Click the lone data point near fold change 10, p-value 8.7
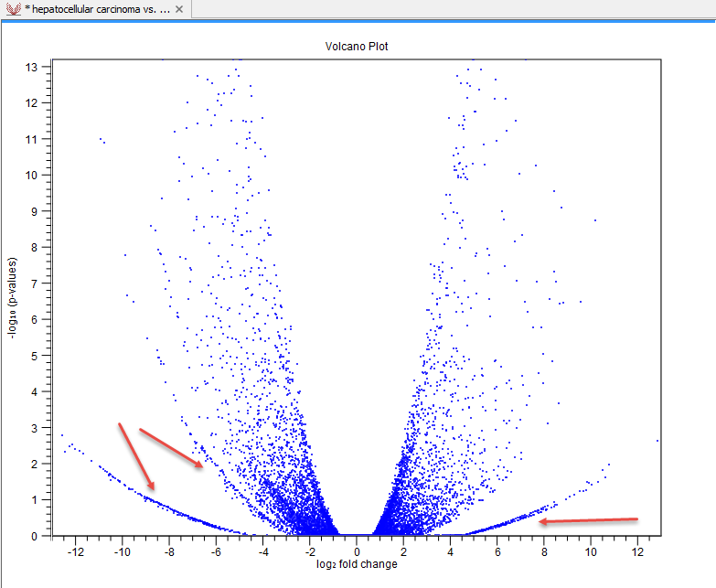 pyautogui.click(x=594, y=220)
